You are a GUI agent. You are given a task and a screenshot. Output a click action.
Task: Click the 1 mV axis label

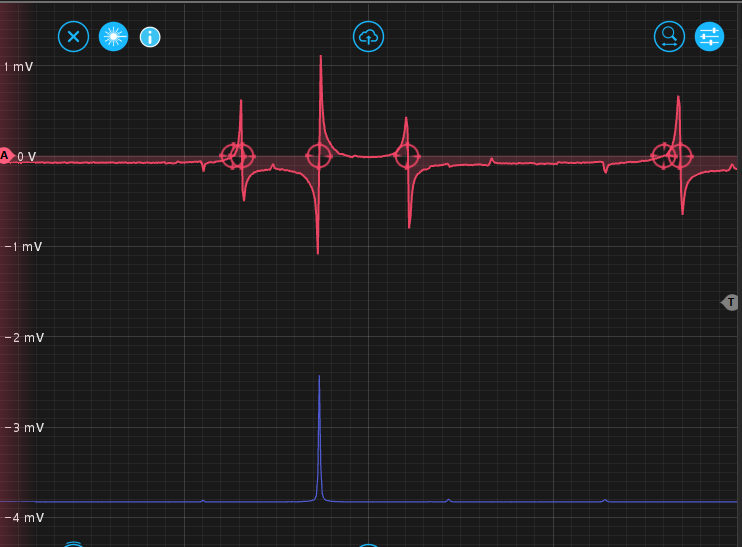click(18, 67)
